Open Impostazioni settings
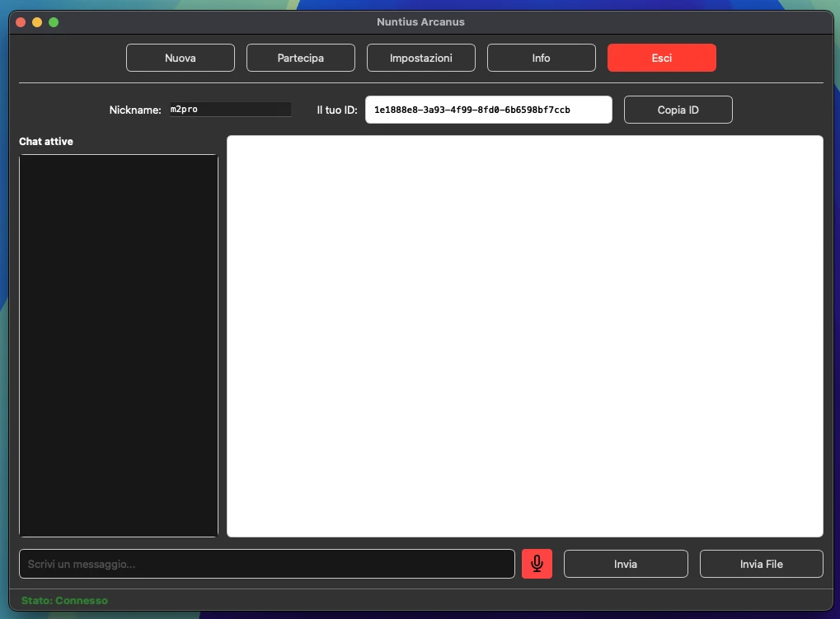The width and height of the screenshot is (840, 619). [421, 58]
